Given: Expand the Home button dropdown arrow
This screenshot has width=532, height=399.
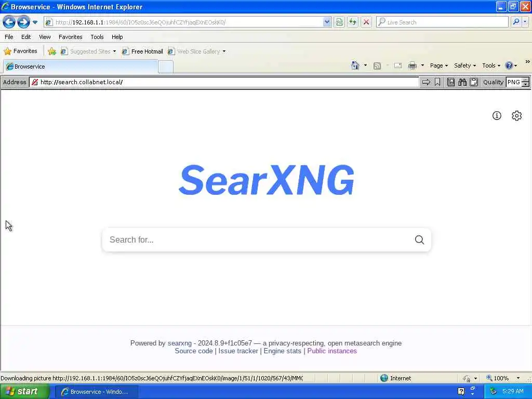Looking at the screenshot, I should coord(365,65).
